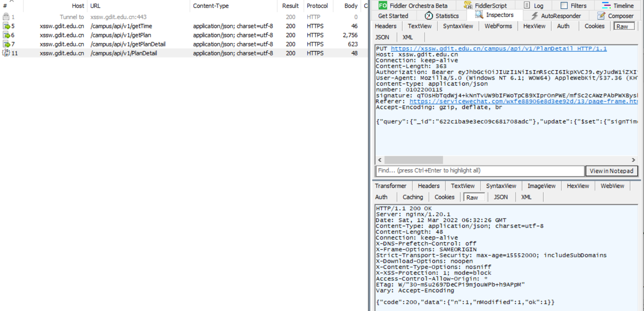Open the Composer tab
The image size is (644, 311).
pyautogui.click(x=615, y=16)
